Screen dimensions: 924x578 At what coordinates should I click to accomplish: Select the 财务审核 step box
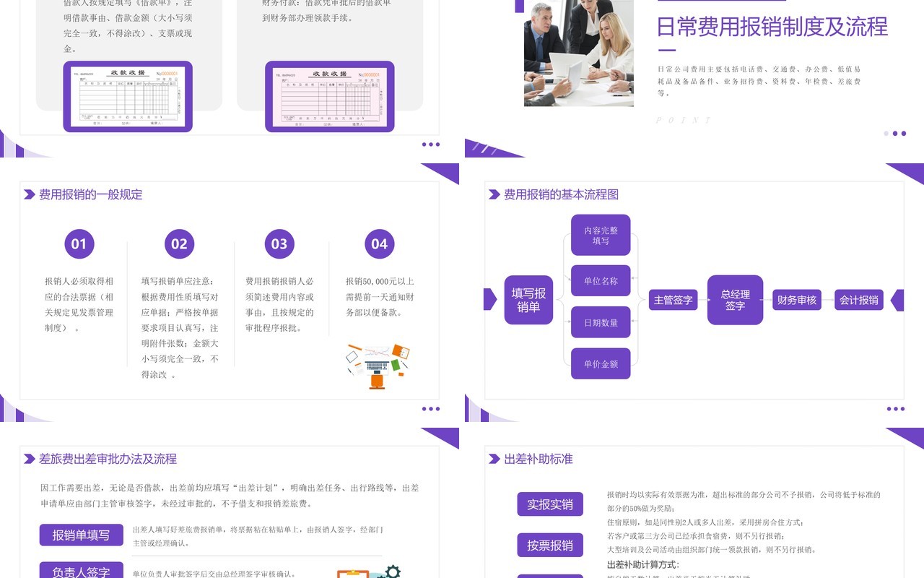pos(797,300)
